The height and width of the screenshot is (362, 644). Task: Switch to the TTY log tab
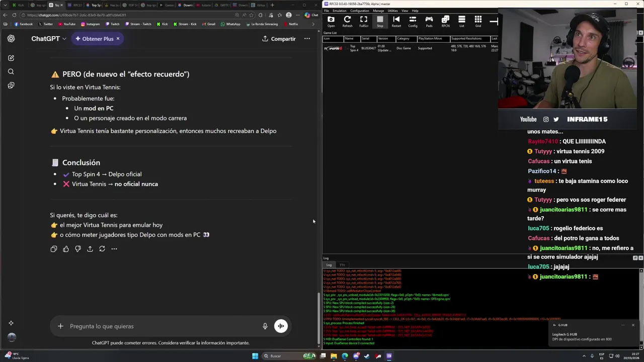tap(342, 265)
